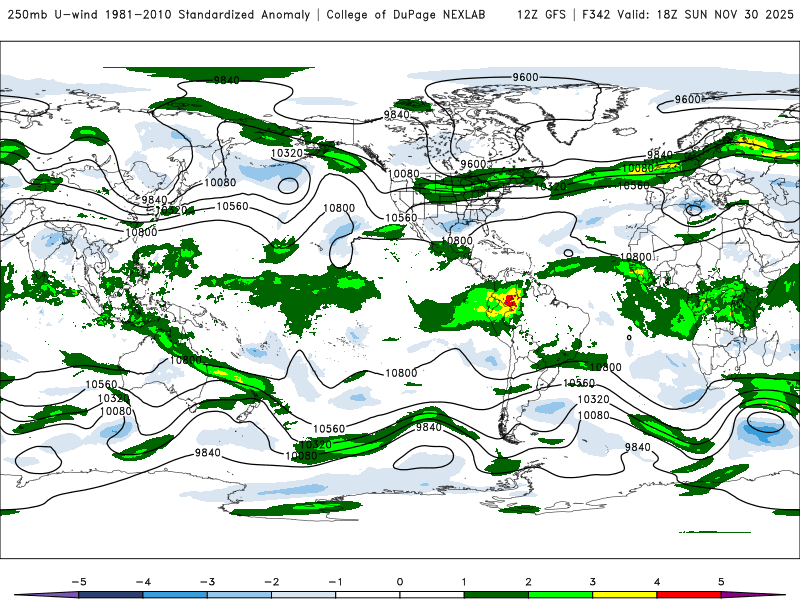
Task: Click the '3' colorbar tick label
Action: (x=593, y=582)
